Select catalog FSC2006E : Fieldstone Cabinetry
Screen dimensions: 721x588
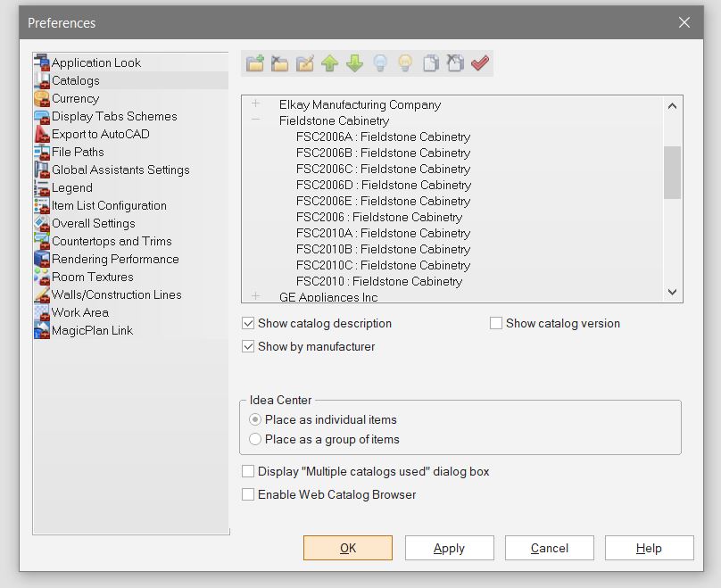[384, 201]
